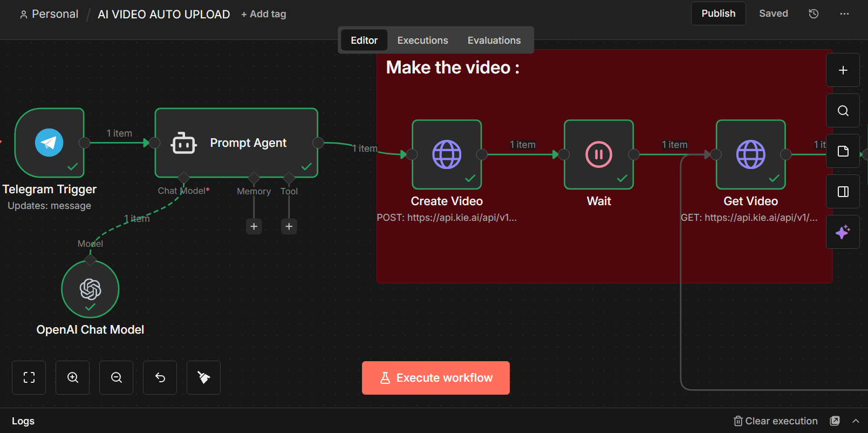This screenshot has height=433, width=868.
Task: Open the Get Video HTTP node
Action: [x=750, y=154]
